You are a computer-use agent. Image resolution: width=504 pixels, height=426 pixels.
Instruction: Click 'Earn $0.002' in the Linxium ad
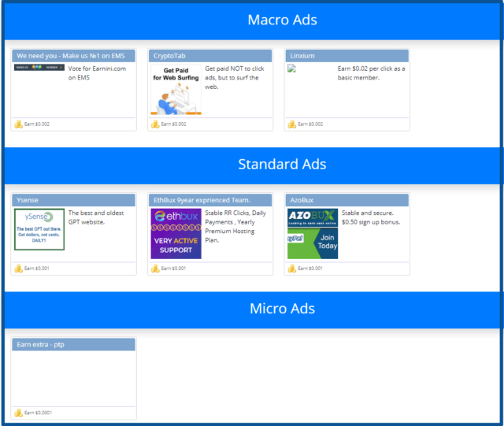pos(310,124)
